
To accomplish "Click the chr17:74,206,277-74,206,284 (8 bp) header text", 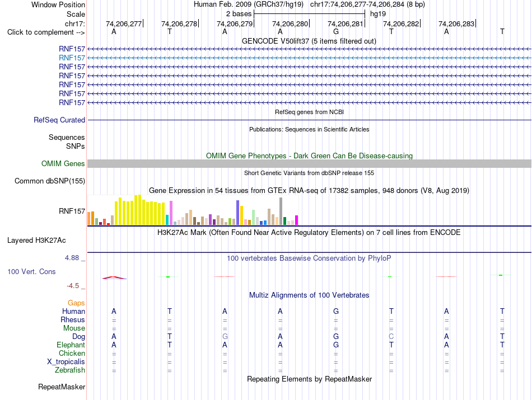I will [367, 4].
